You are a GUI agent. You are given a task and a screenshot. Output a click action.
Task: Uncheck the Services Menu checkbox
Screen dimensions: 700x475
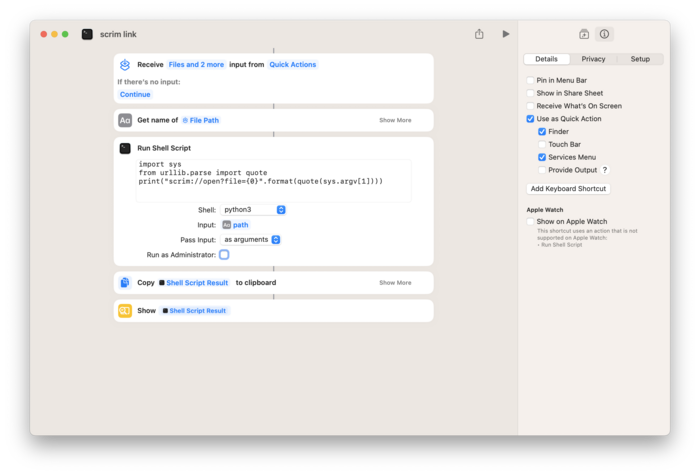tap(542, 157)
